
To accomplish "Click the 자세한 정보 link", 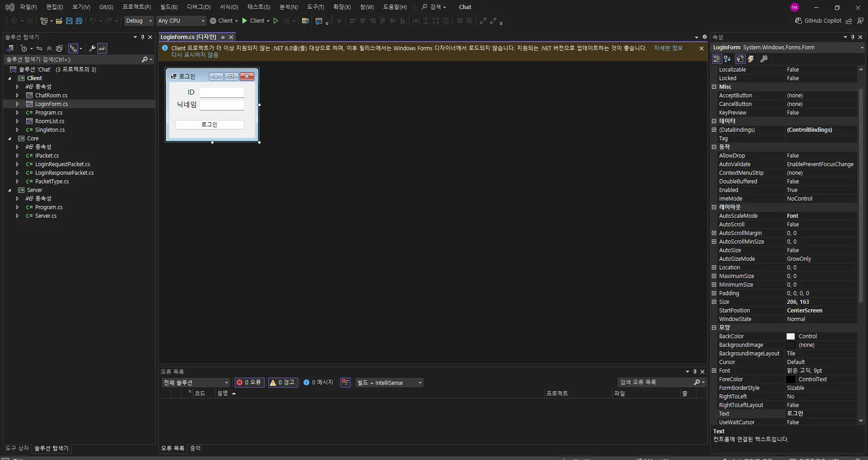I will pos(669,48).
